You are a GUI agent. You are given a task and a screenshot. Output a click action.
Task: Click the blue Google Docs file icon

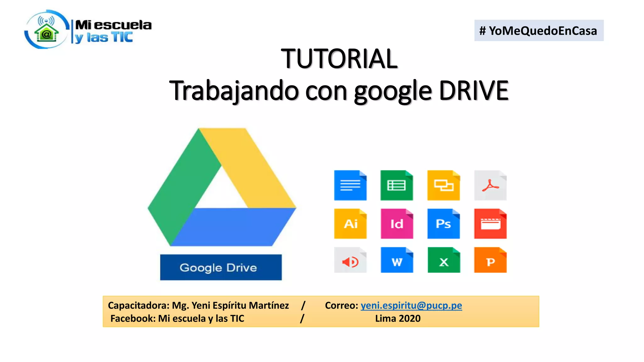click(350, 185)
